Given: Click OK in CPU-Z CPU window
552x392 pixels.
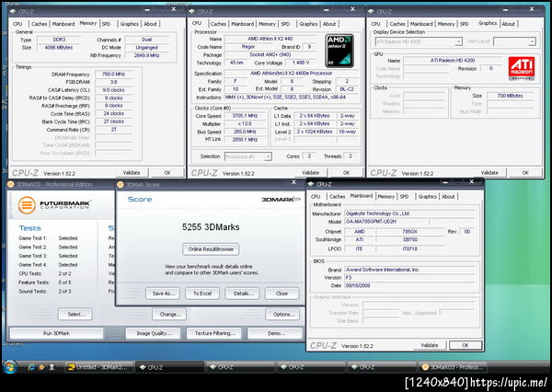Looking at the screenshot, I should (x=347, y=173).
